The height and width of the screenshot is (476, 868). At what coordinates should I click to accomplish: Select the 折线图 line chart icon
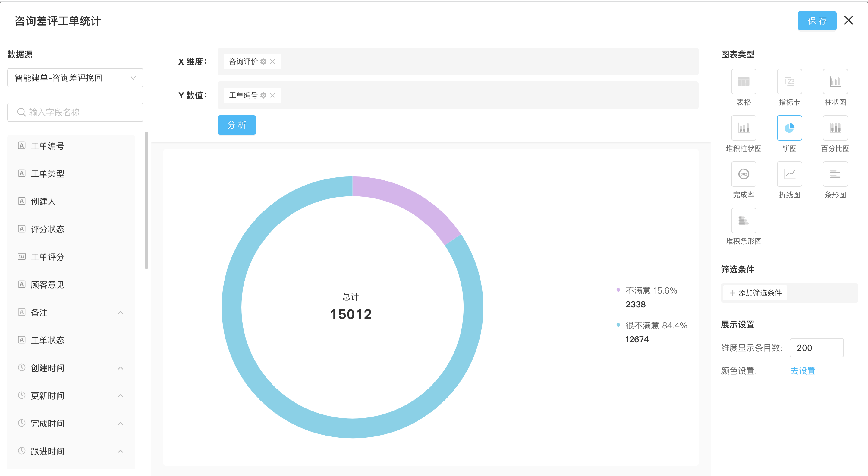(790, 174)
